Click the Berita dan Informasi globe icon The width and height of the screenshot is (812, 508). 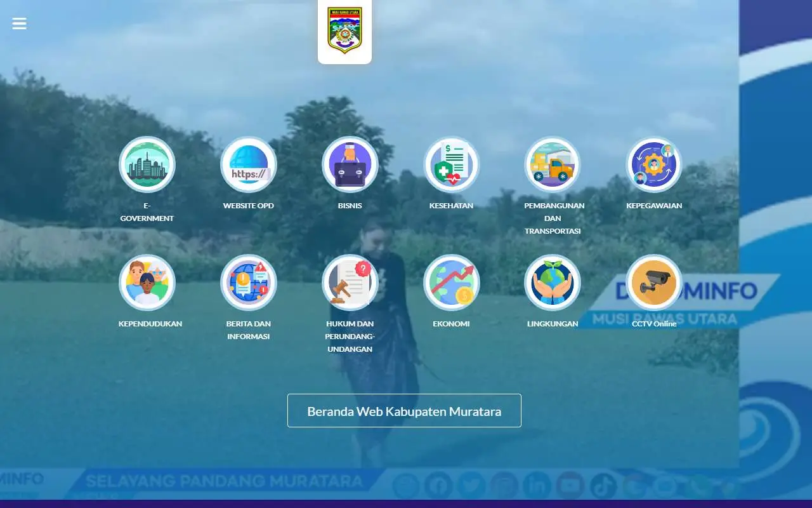tap(249, 283)
